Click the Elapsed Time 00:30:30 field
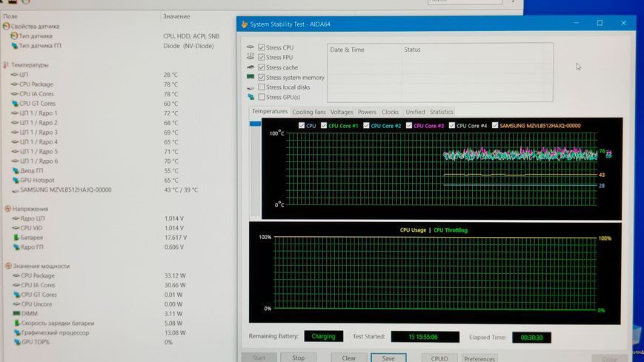This screenshot has height=362, width=644. coord(531,338)
